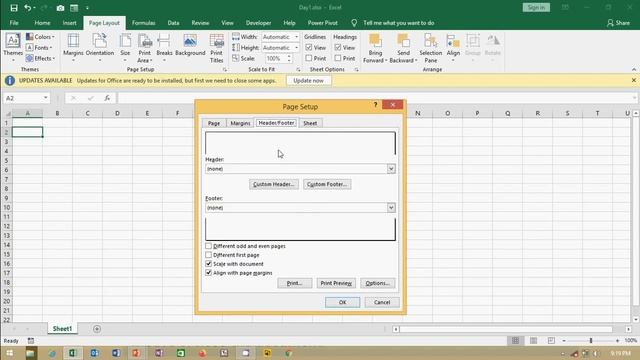Viewport: 640px width, 360px height.
Task: Open the Home ribbon tab
Action: point(42,23)
